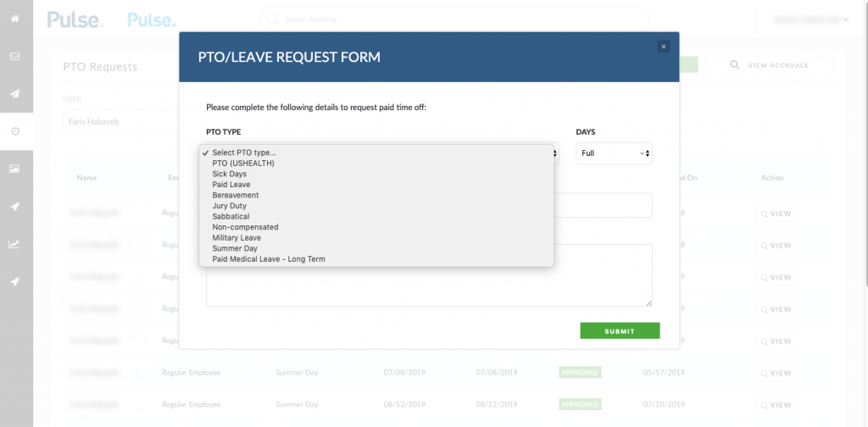Click the View link in first row
The height and width of the screenshot is (427, 868).
coord(776,213)
